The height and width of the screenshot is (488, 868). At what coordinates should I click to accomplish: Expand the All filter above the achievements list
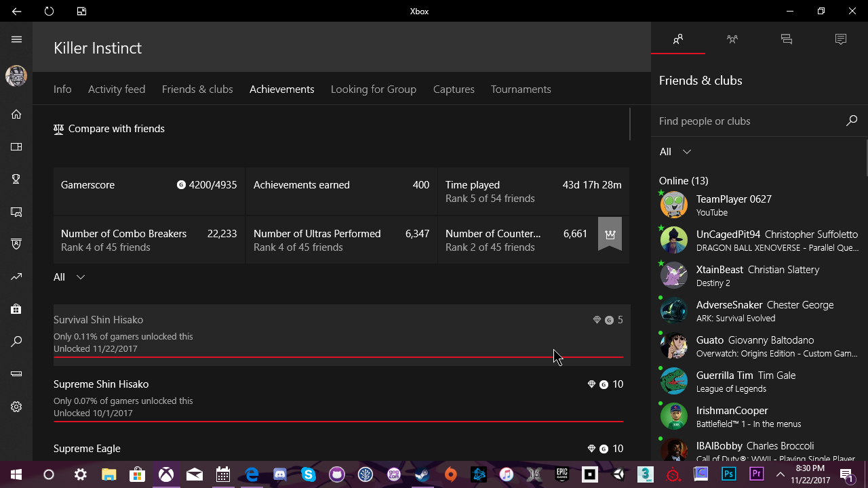(69, 277)
